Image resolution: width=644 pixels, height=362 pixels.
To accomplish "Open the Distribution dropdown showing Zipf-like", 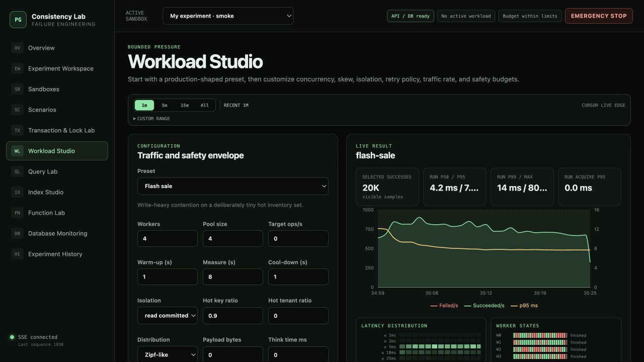I will [168, 354].
